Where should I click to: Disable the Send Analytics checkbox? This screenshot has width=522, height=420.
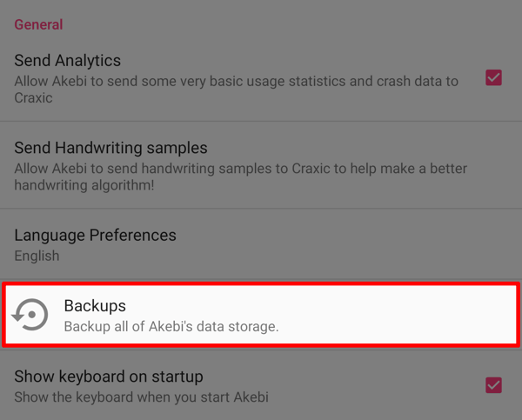point(493,77)
